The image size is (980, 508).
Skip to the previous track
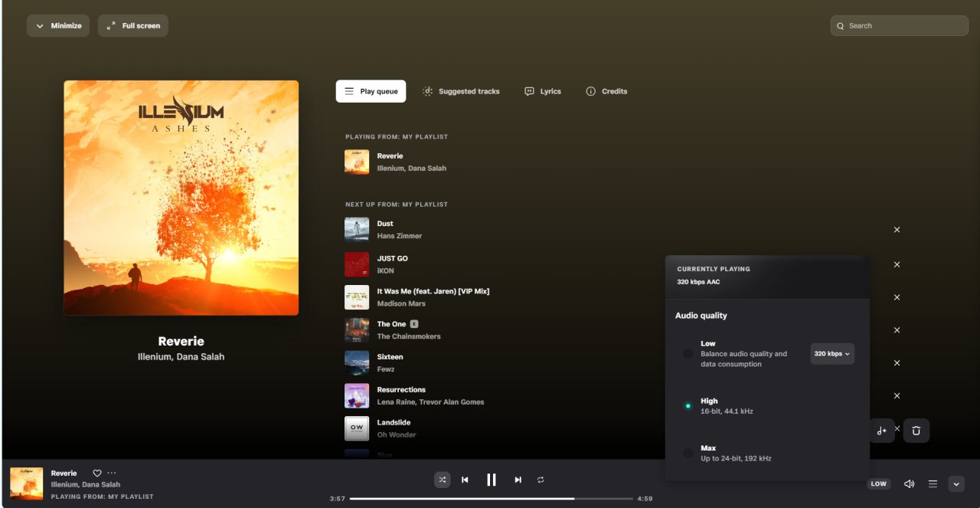465,480
